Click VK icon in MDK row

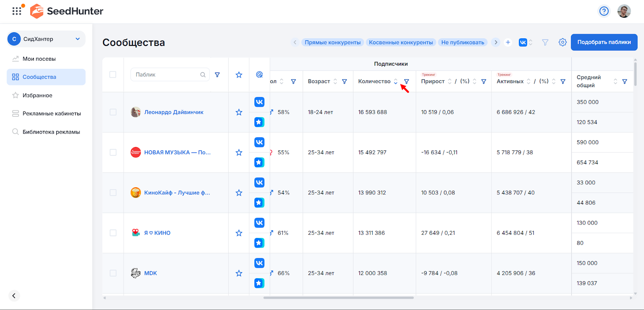[x=259, y=263]
